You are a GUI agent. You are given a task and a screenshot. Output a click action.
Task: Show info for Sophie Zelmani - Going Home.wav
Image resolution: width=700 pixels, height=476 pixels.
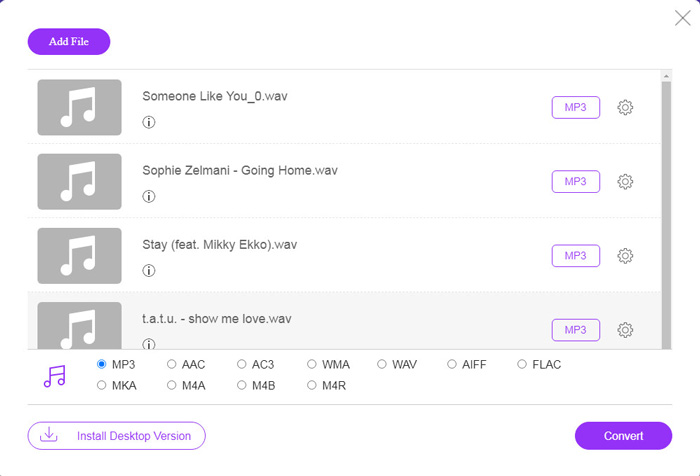pos(149,196)
